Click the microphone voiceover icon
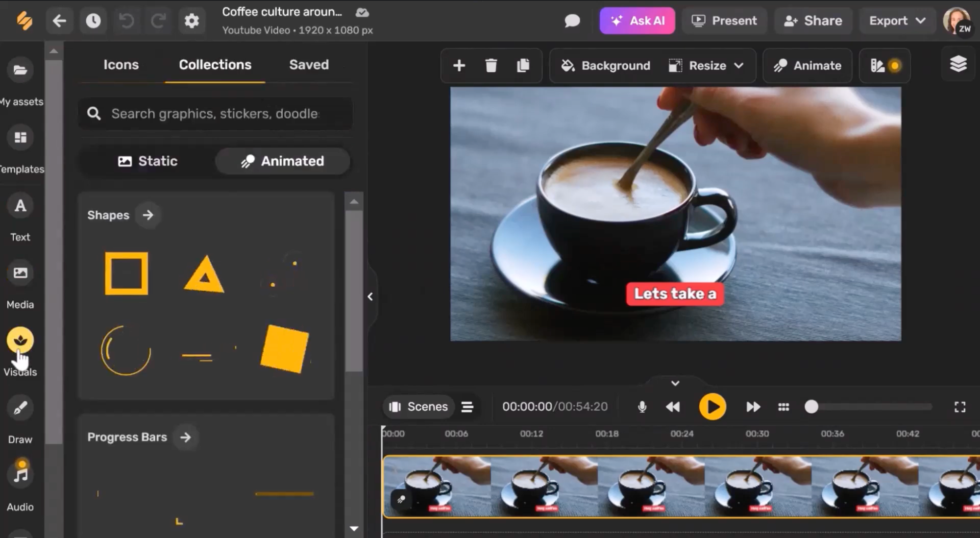The height and width of the screenshot is (538, 980). (x=642, y=407)
